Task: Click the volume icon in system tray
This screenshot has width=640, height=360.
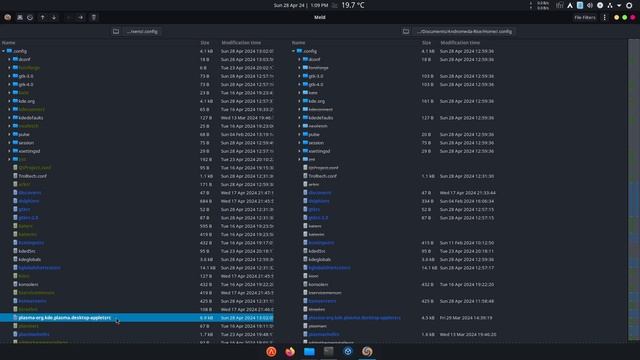Action: (x=590, y=5)
